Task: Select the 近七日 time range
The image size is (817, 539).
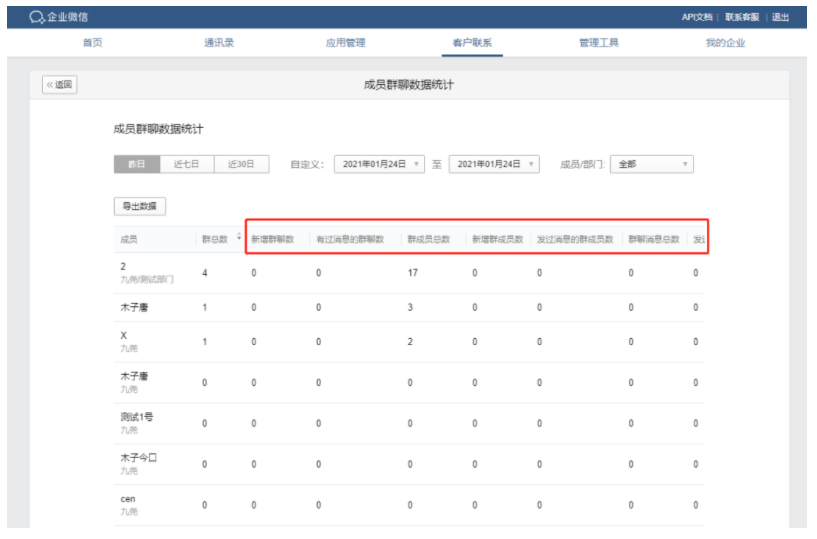Action: (x=187, y=164)
